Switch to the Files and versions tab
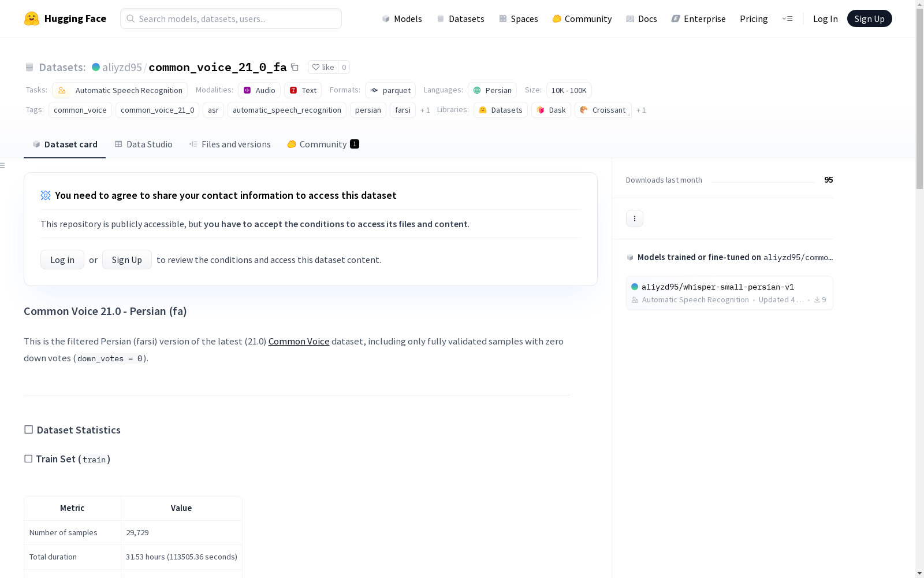Screen dimensions: 924x578 230,144
